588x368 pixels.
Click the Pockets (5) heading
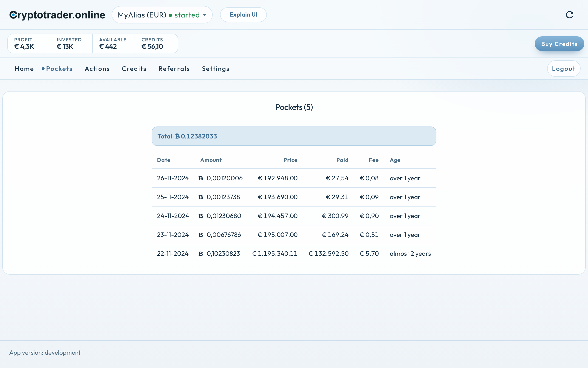[x=294, y=107]
